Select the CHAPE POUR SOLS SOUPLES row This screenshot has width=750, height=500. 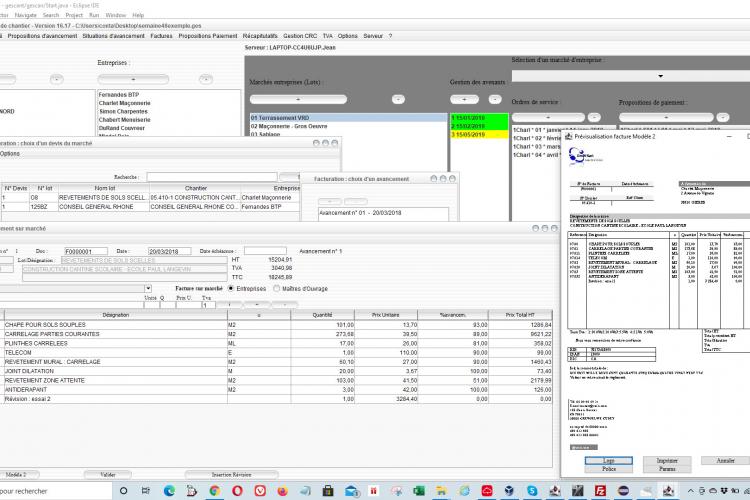coord(276,324)
